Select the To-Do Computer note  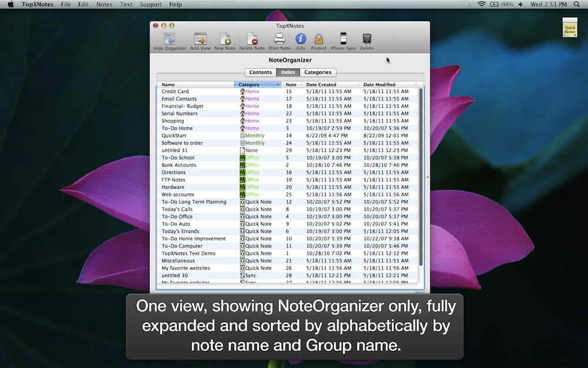[288, 246]
